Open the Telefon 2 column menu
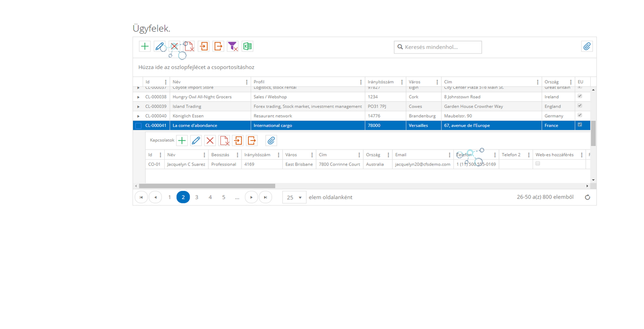The height and width of the screenshot is (329, 644). pos(529,155)
